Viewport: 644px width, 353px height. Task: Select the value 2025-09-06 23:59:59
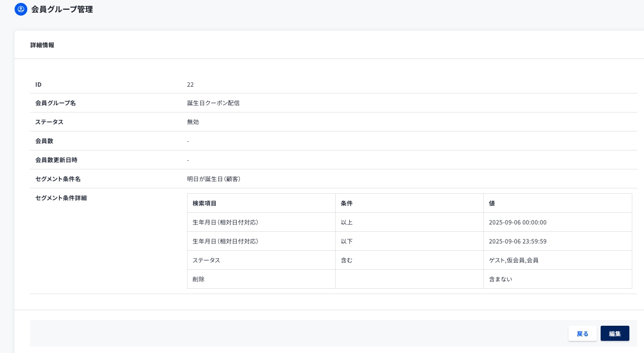517,242
